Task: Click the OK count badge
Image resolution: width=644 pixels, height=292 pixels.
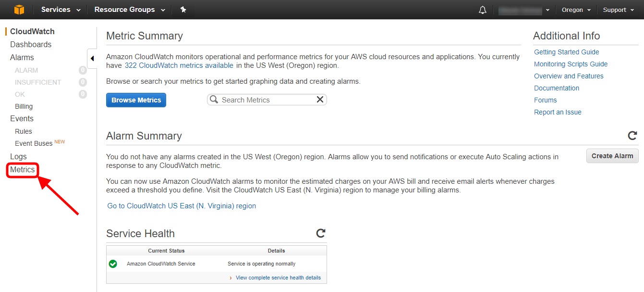Action: 83,94
